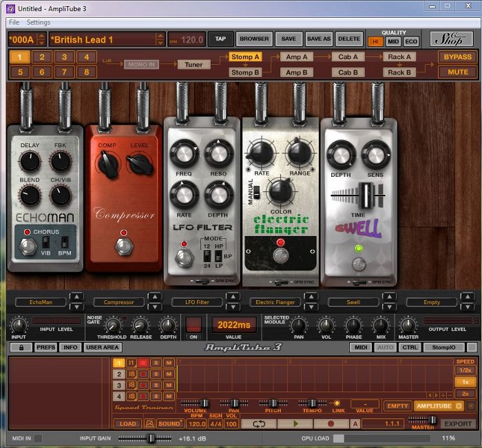Image resolution: width=482 pixels, height=448 pixels.
Task: Toggle the loop playback button
Action: coord(258,424)
